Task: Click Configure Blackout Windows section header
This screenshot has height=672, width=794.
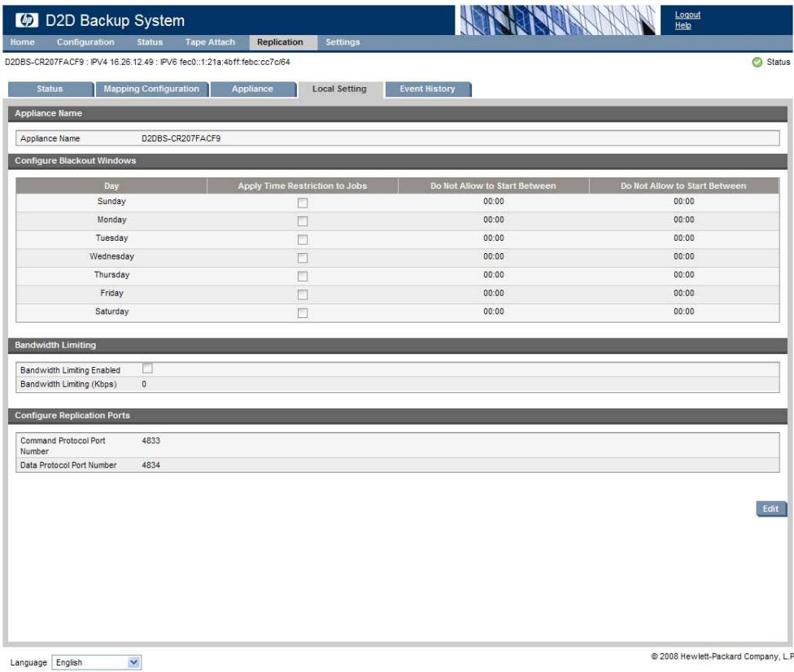Action: click(x=398, y=160)
